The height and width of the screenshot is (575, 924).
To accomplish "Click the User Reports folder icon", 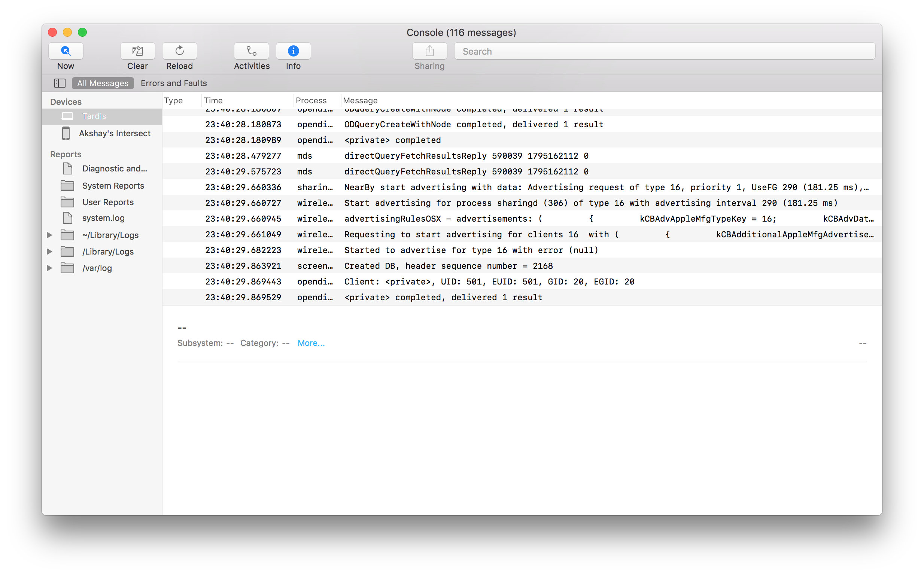I will 67,202.
